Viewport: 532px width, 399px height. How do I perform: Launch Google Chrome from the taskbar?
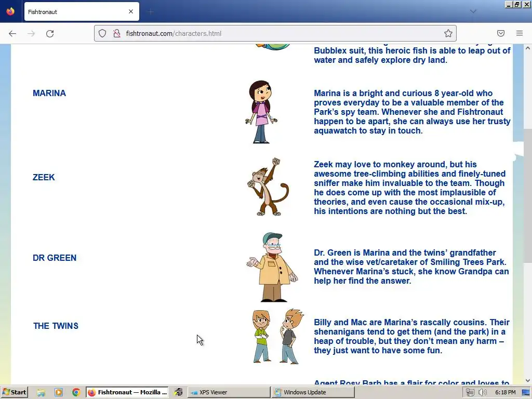[x=76, y=392]
